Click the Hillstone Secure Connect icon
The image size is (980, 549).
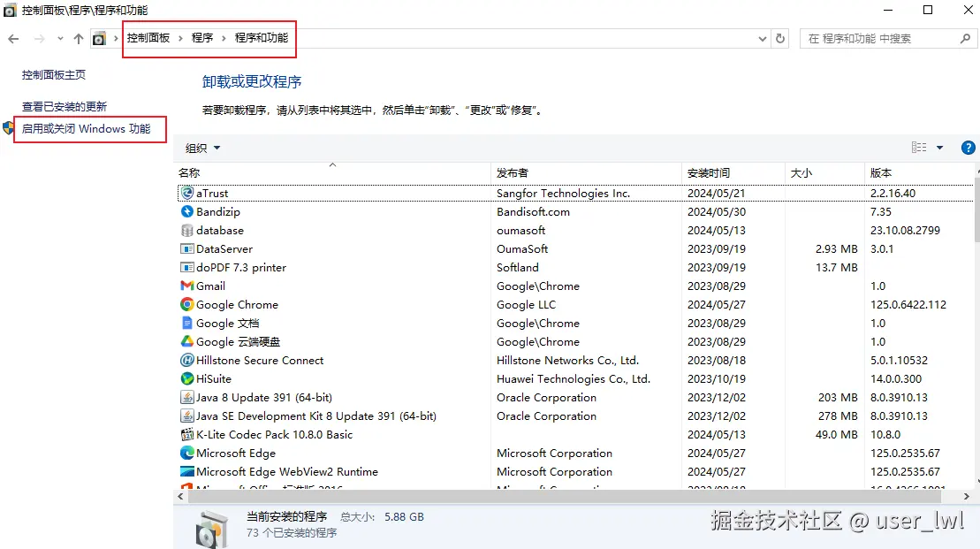pyautogui.click(x=186, y=360)
